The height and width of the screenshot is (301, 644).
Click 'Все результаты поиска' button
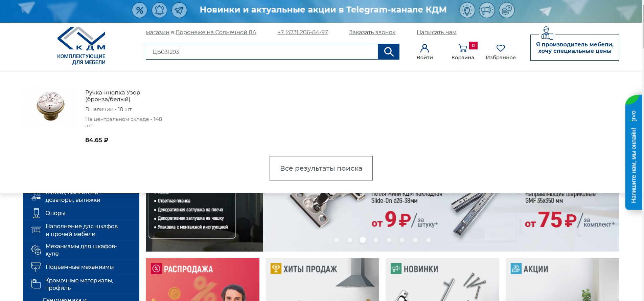[321, 168]
